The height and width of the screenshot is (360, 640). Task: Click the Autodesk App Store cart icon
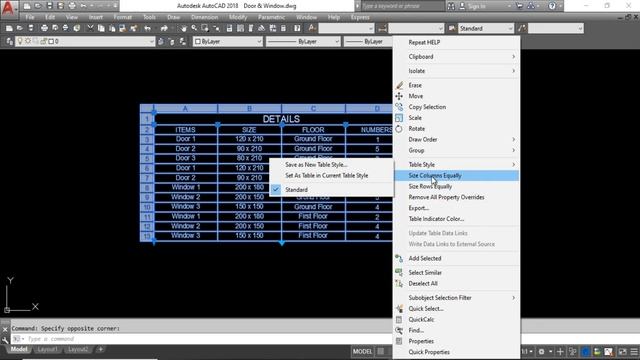click(x=520, y=6)
